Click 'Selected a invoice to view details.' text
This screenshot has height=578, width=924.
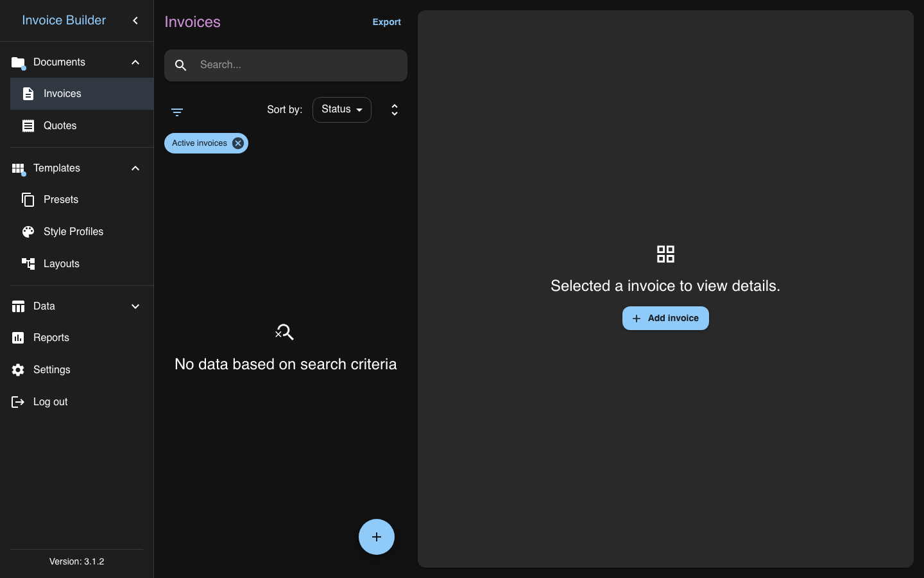665,286
